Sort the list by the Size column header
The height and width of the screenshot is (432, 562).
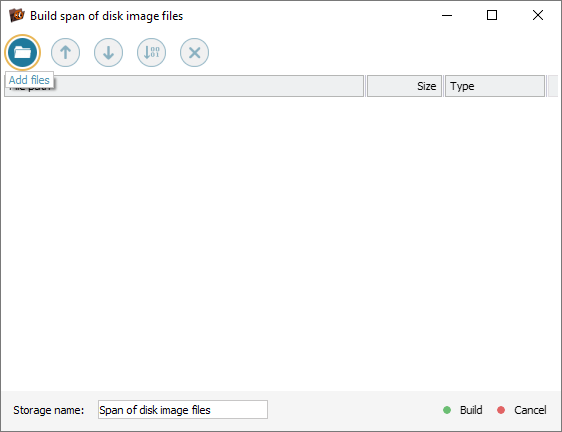click(x=404, y=86)
